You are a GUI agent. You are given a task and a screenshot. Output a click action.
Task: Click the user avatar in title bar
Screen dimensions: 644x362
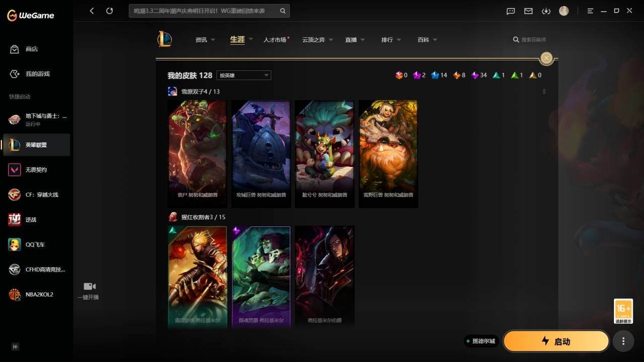point(564,11)
